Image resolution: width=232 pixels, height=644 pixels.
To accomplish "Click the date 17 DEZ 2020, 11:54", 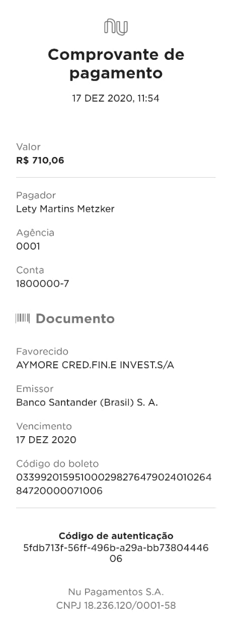I will point(116,99).
